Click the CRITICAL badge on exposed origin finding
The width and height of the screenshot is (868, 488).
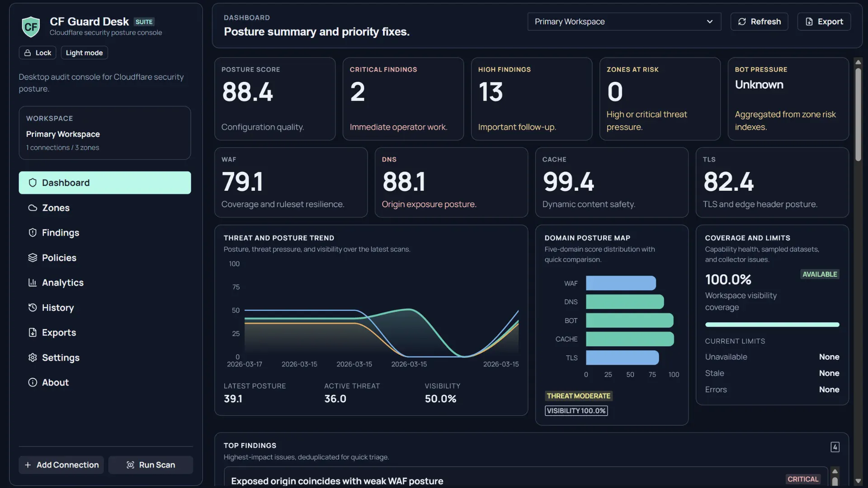click(803, 479)
